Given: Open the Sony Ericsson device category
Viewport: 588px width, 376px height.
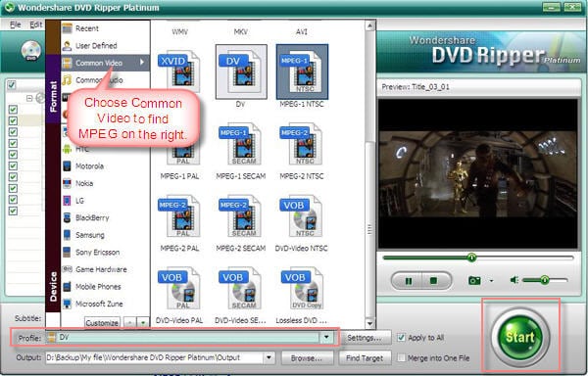Looking at the screenshot, I should [106, 252].
